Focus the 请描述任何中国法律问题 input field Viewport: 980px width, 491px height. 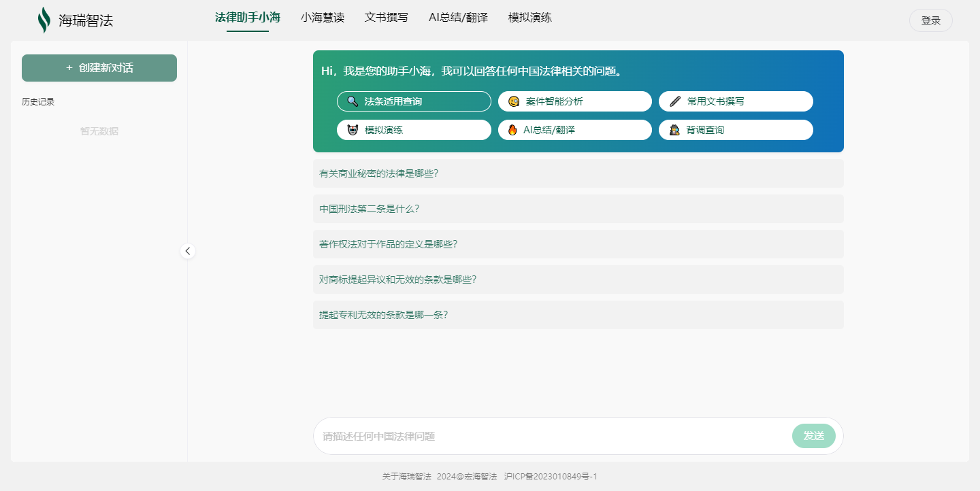(x=553, y=436)
